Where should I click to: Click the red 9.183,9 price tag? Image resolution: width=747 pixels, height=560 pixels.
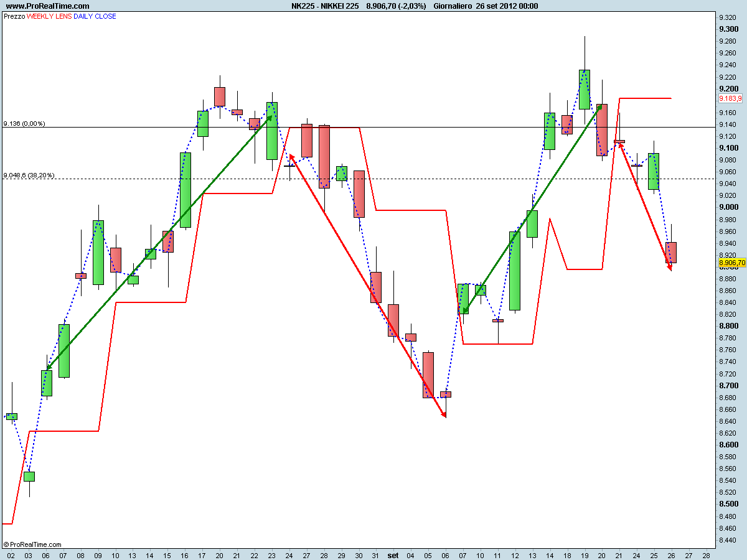(731, 98)
